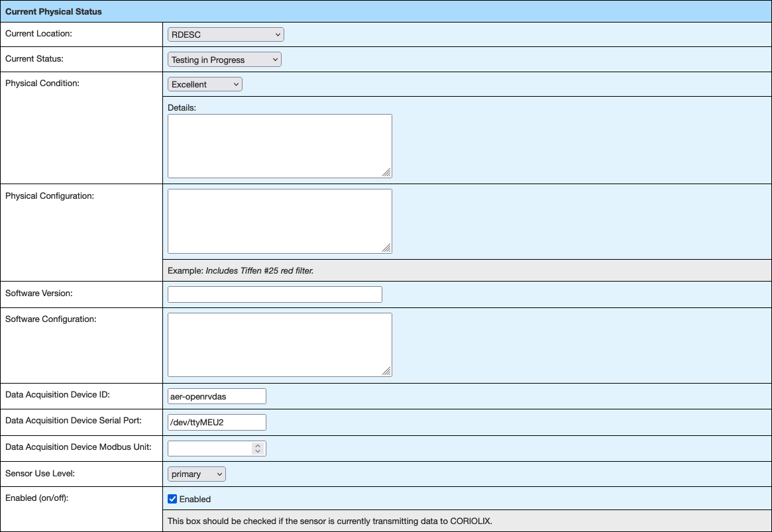Viewport: 772px width, 532px height.
Task: Toggle the Enabled checkbox
Action: (x=172, y=499)
